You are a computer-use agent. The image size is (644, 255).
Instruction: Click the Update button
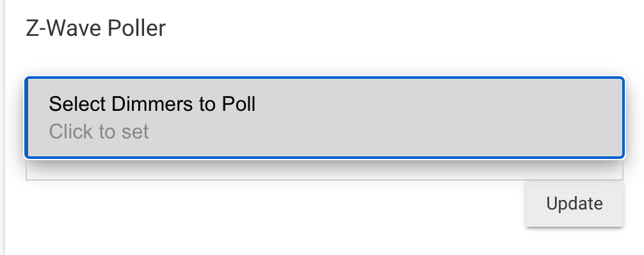[574, 204]
